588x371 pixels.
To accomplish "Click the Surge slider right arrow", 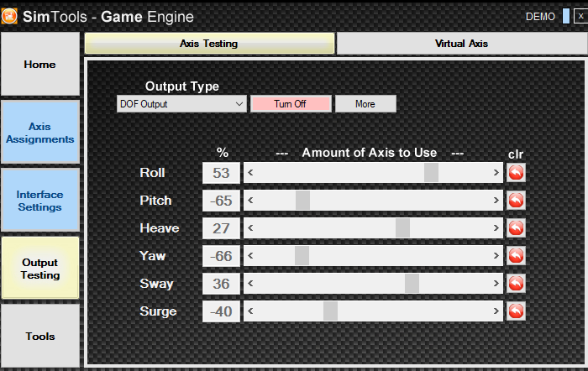I will pos(496,311).
